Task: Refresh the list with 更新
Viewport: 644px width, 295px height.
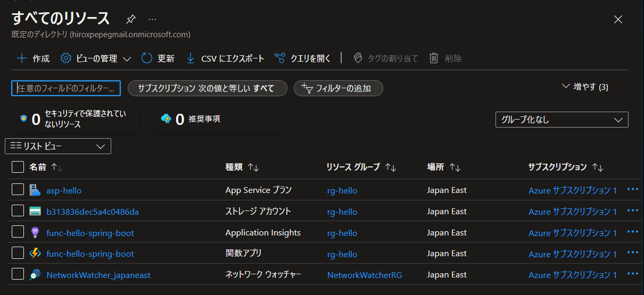Action: (158, 58)
